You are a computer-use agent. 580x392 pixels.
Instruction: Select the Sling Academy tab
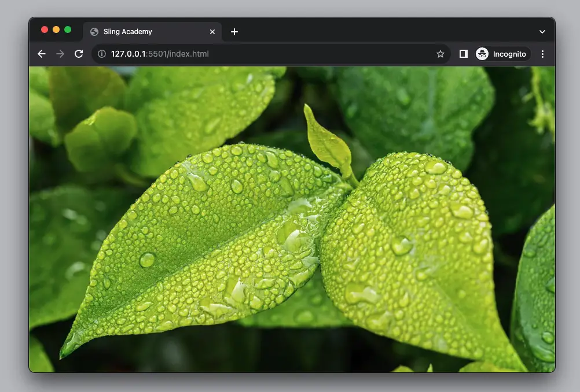pos(152,32)
